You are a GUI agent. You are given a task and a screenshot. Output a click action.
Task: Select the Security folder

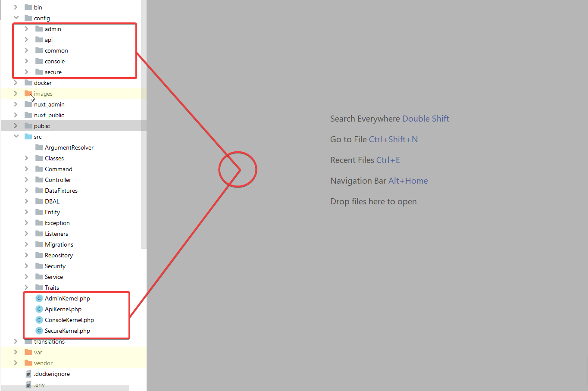coord(55,266)
